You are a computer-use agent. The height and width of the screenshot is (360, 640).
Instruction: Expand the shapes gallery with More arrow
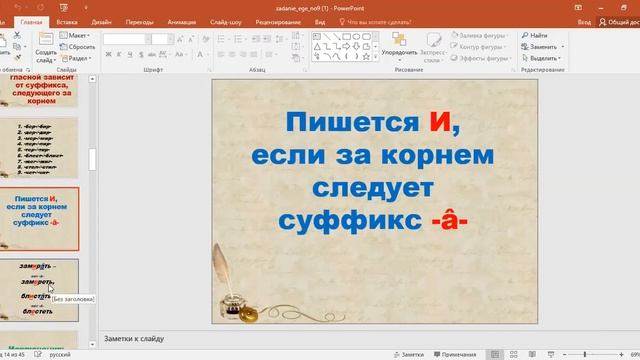click(376, 57)
